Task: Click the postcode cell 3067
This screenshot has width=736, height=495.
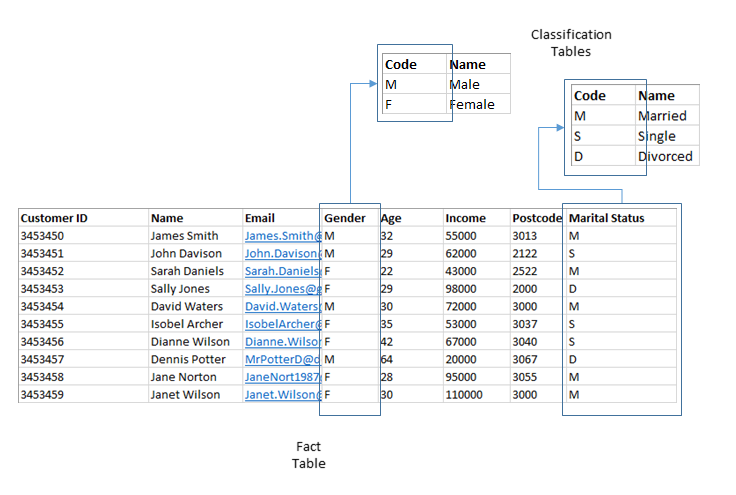Action: pos(525,359)
